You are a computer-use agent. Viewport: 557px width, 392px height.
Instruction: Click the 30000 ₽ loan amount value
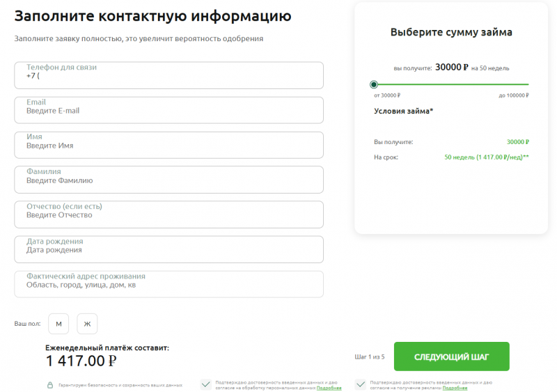(x=451, y=68)
